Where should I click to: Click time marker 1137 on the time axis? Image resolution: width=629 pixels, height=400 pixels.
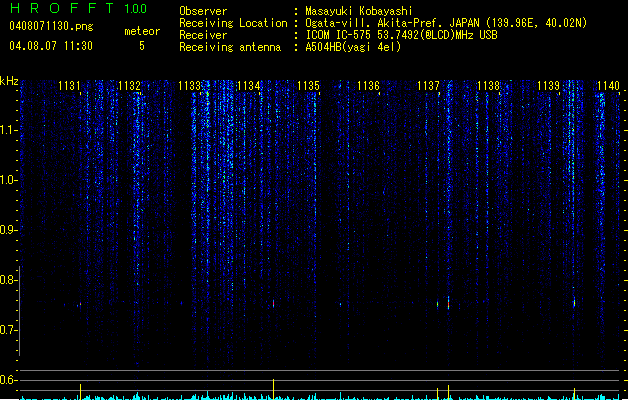[x=428, y=86]
